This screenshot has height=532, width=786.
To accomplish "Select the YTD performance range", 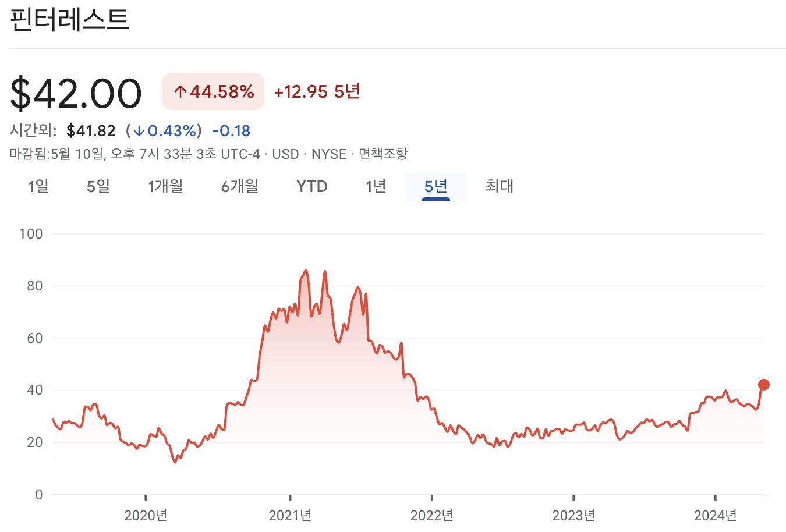I will [311, 186].
